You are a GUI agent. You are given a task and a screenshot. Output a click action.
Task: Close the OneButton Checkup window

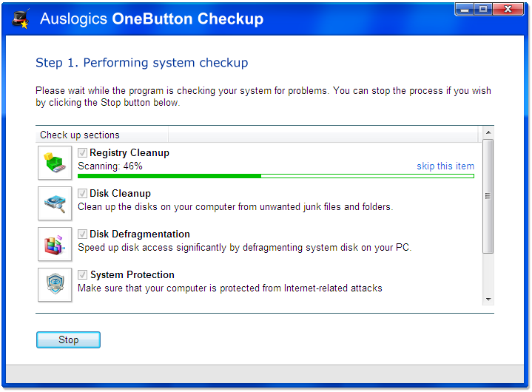click(x=508, y=9)
